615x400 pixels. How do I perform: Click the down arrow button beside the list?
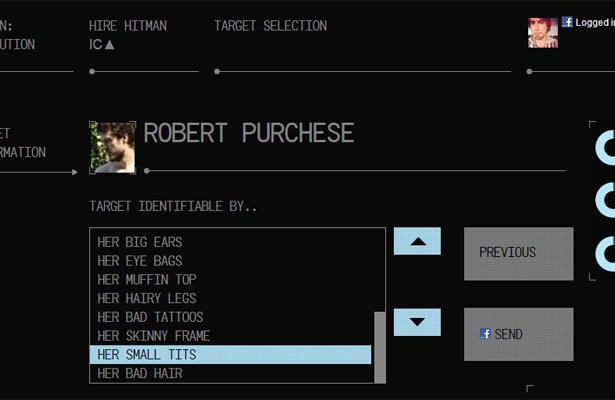click(417, 322)
